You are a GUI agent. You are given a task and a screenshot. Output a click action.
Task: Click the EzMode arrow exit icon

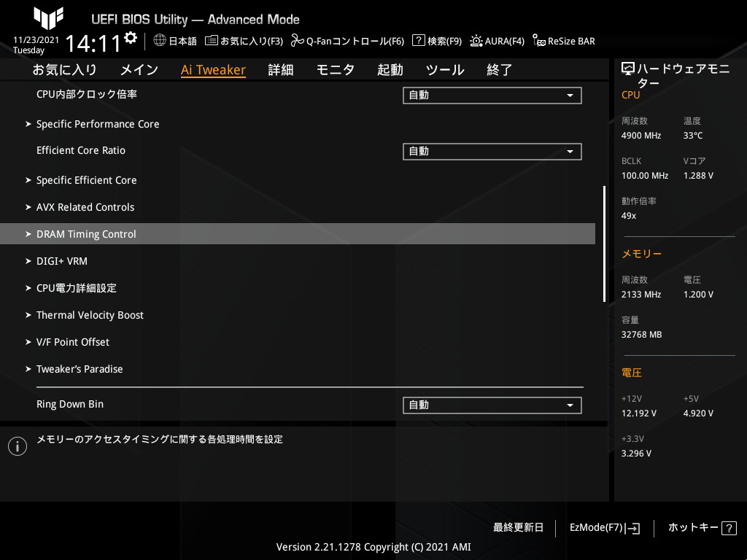click(632, 528)
